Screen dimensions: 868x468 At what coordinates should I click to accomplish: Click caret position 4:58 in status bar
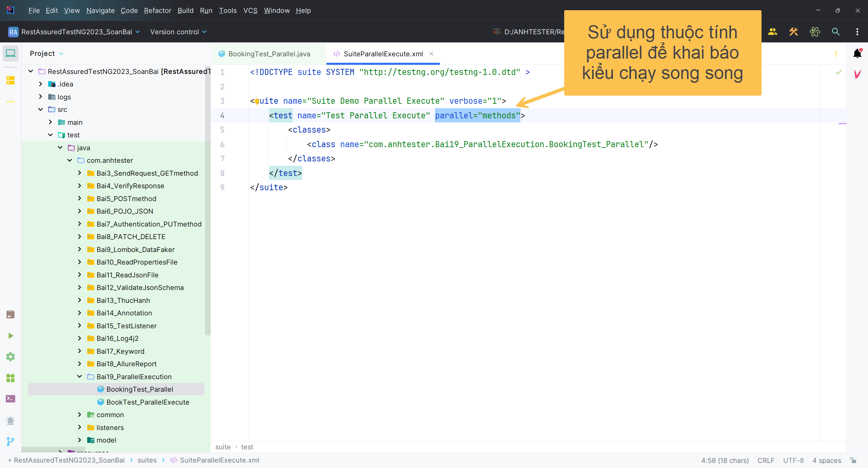pos(725,460)
